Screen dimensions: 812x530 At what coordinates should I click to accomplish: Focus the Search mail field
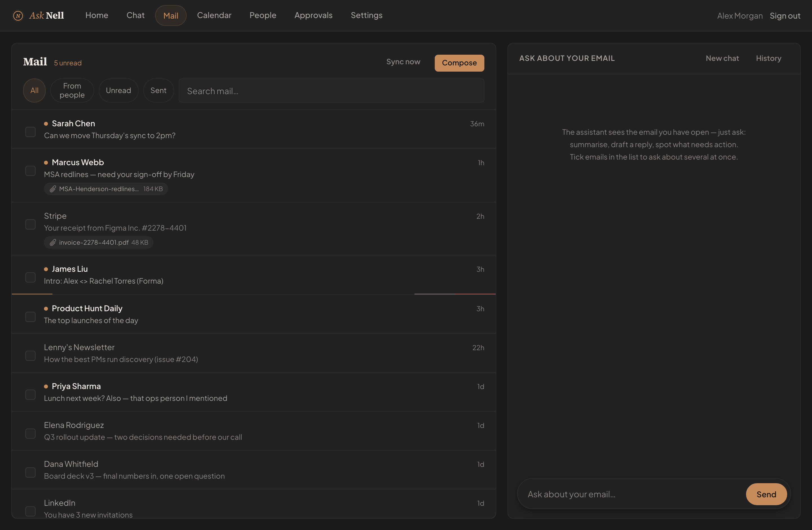[x=331, y=91]
